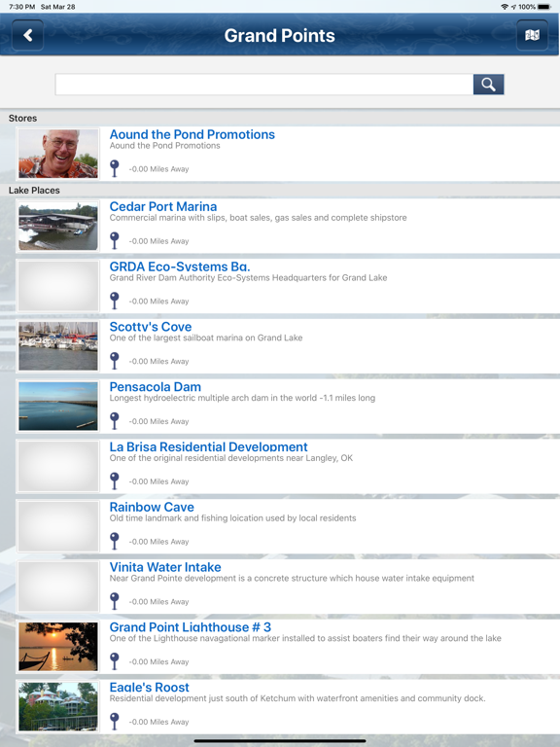Tap the location pin for Vinita Water Intake
The width and height of the screenshot is (560, 747).
point(115,600)
